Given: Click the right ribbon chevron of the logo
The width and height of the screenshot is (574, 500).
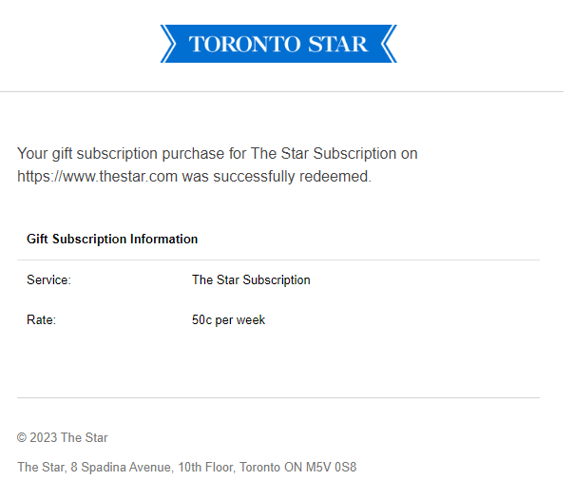Looking at the screenshot, I should (389, 44).
